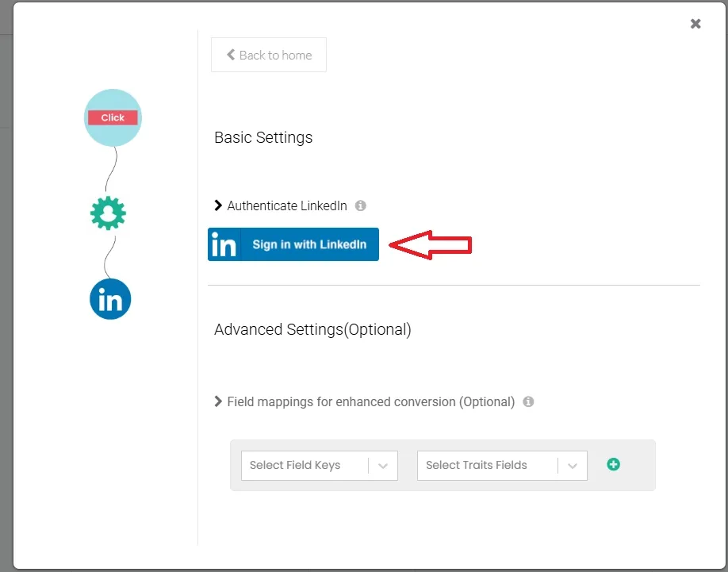Screen dimensions: 728x572
Task: Click Field mappings for enhanced conversion label
Action: click(x=371, y=401)
